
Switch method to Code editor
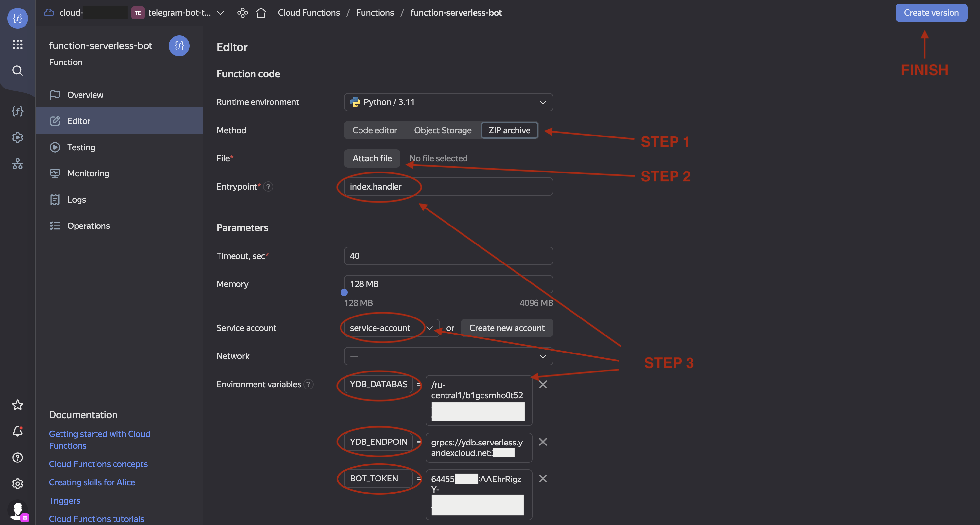(x=374, y=130)
